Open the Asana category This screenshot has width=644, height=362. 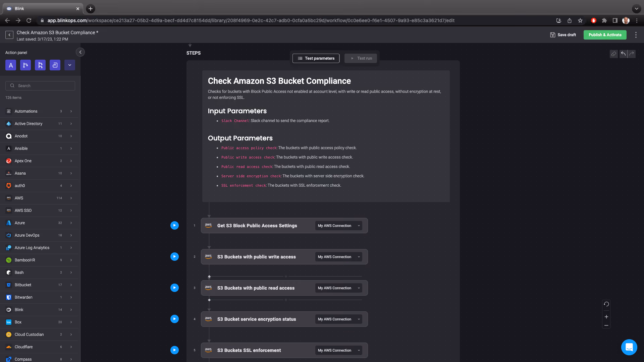[x=39, y=173]
